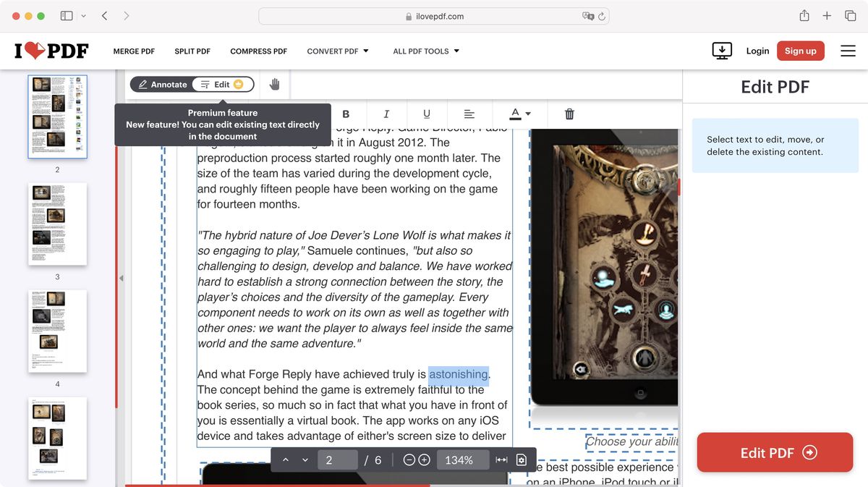Apply bold formatting to selected text
The image size is (868, 487).
tap(346, 114)
